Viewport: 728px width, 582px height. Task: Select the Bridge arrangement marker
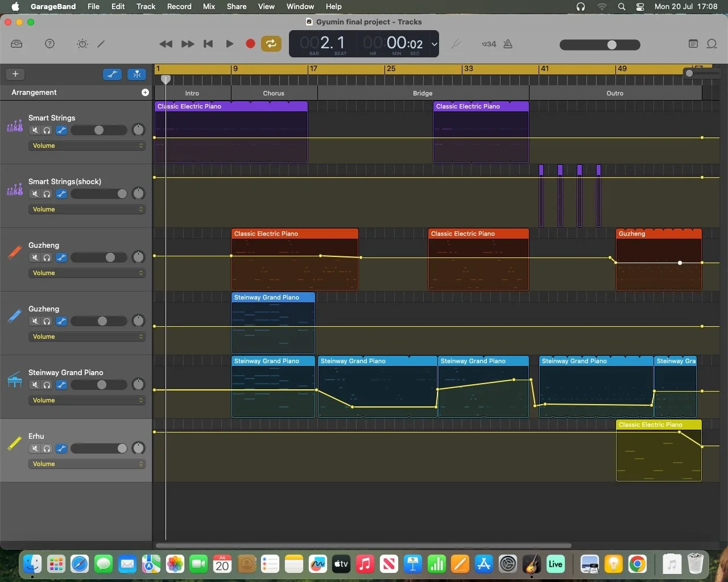click(x=423, y=93)
